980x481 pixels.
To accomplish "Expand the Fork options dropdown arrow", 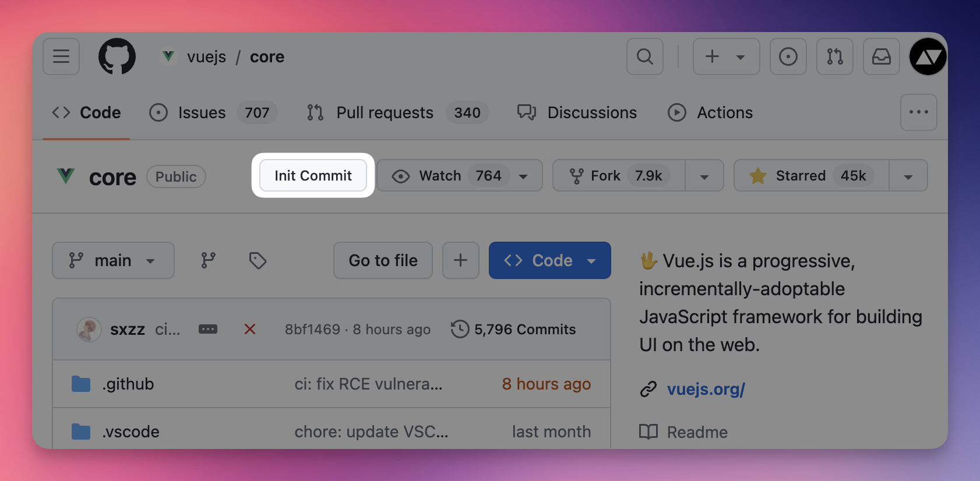I will point(704,176).
